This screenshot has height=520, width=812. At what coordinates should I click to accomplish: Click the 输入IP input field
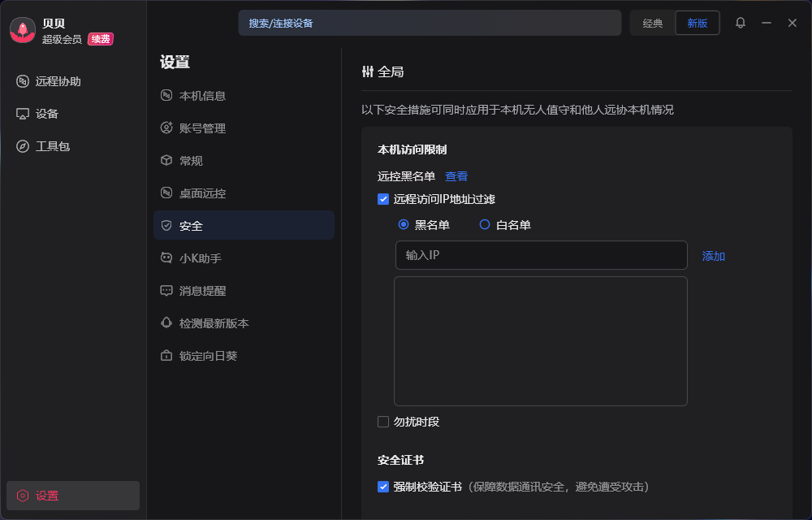pyautogui.click(x=541, y=255)
